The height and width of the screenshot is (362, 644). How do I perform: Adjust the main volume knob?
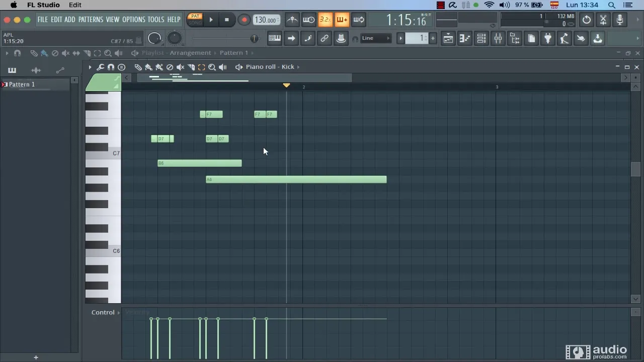[155, 38]
